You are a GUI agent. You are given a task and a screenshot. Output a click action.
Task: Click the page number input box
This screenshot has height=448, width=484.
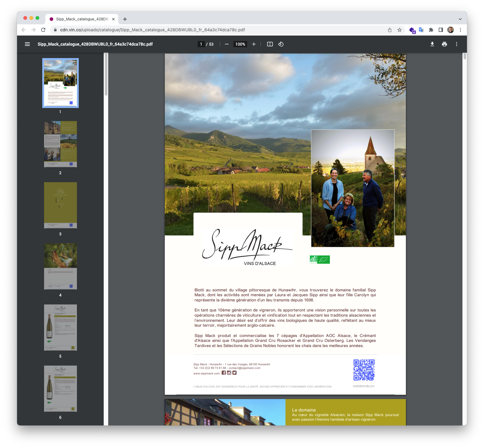click(201, 44)
